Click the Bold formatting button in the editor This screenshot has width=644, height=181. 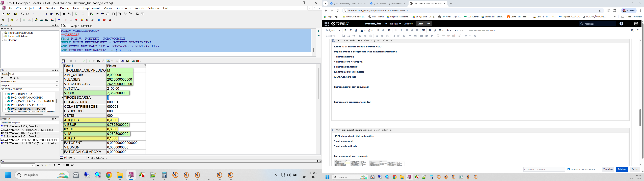pos(345,31)
